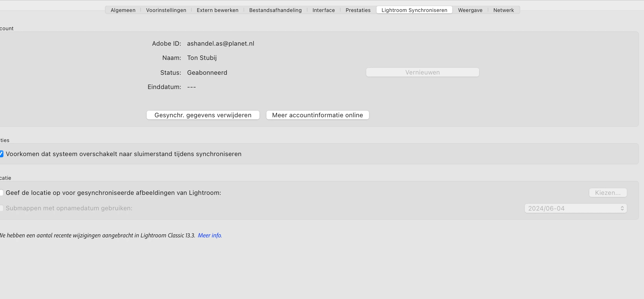Enable the Geef de locatie op checkbox
This screenshot has width=644, height=299.
point(1,193)
